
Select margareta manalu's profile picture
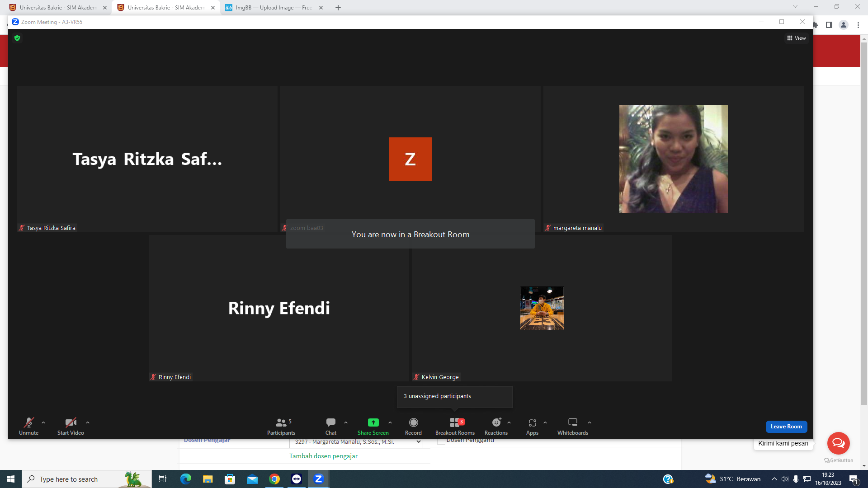tap(673, 159)
